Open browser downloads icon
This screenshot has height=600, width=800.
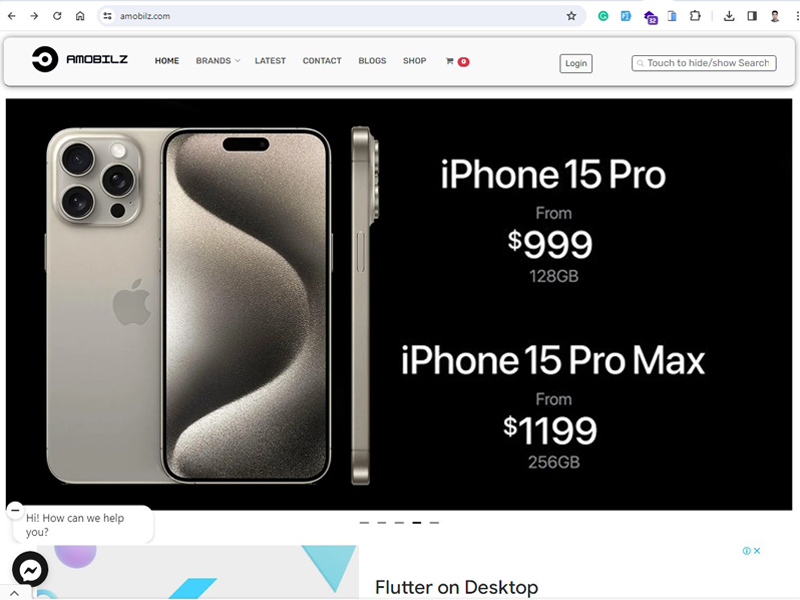coord(729,16)
